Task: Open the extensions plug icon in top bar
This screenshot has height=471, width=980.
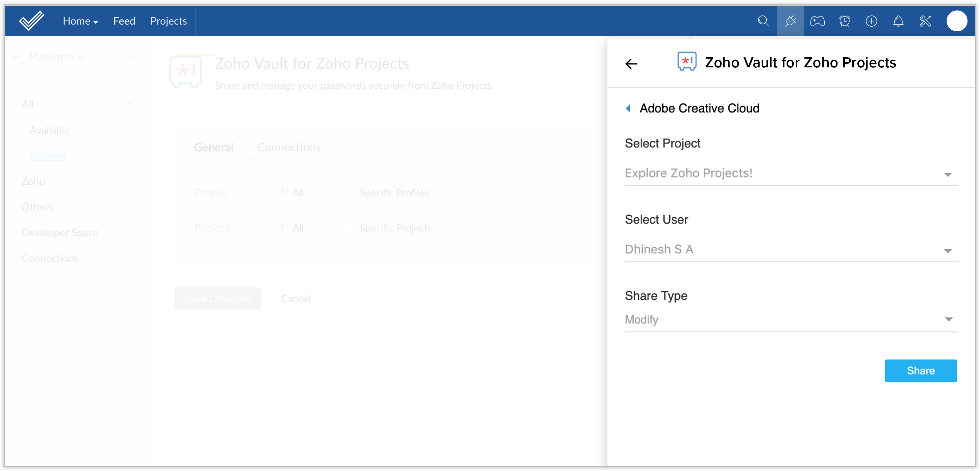Action: (x=790, y=21)
